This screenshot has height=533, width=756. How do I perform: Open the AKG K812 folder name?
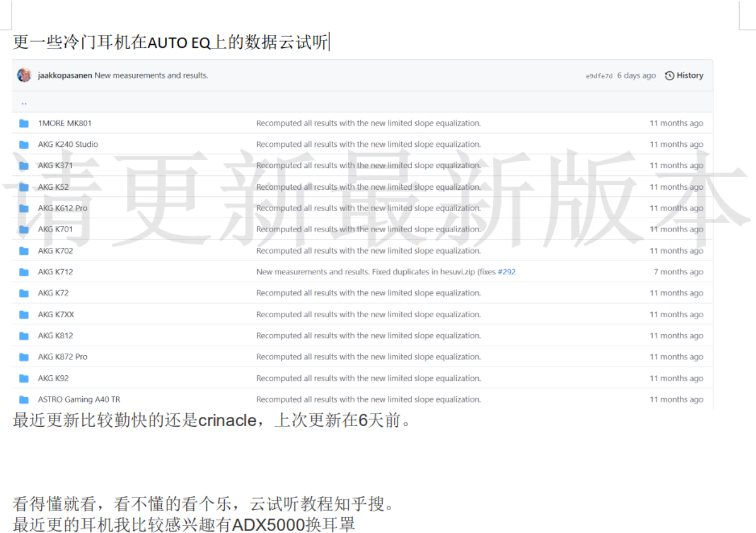55,336
